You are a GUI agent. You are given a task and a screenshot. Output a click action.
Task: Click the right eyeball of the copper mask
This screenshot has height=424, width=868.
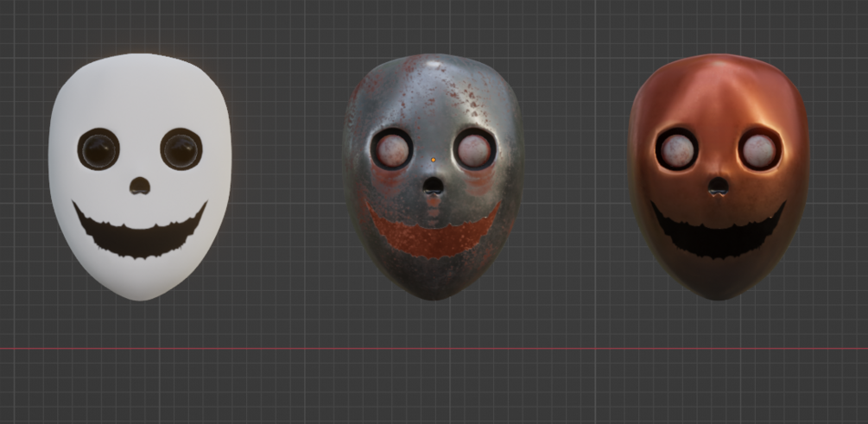tap(759, 150)
